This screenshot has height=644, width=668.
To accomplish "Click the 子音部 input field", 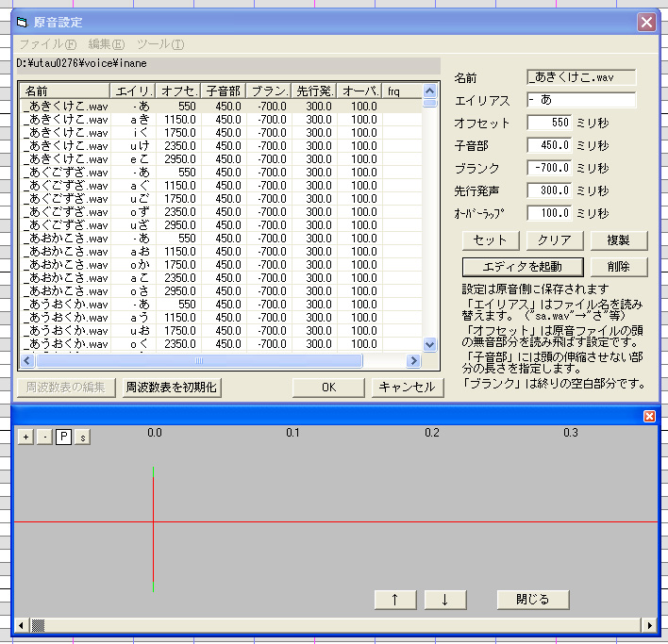I will pyautogui.click(x=549, y=145).
